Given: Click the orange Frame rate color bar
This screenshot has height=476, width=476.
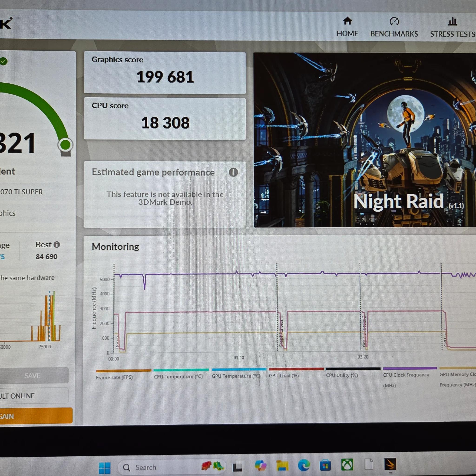Looking at the screenshot, I should 123,370.
